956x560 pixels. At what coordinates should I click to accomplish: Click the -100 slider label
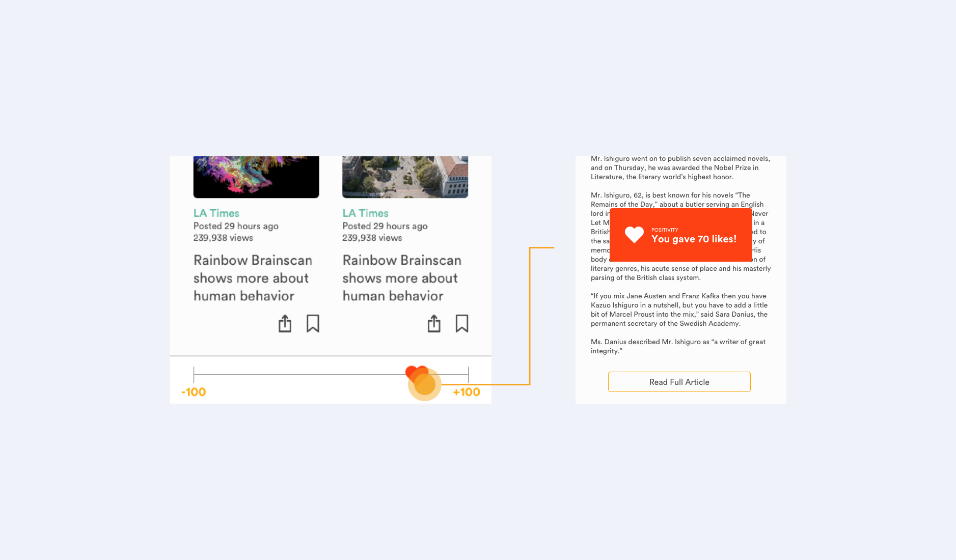[x=194, y=392]
